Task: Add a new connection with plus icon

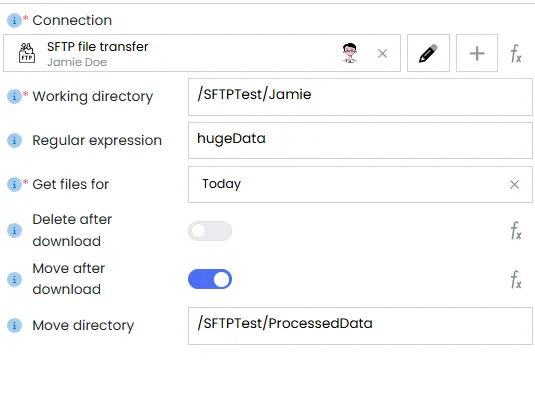Action: [477, 53]
